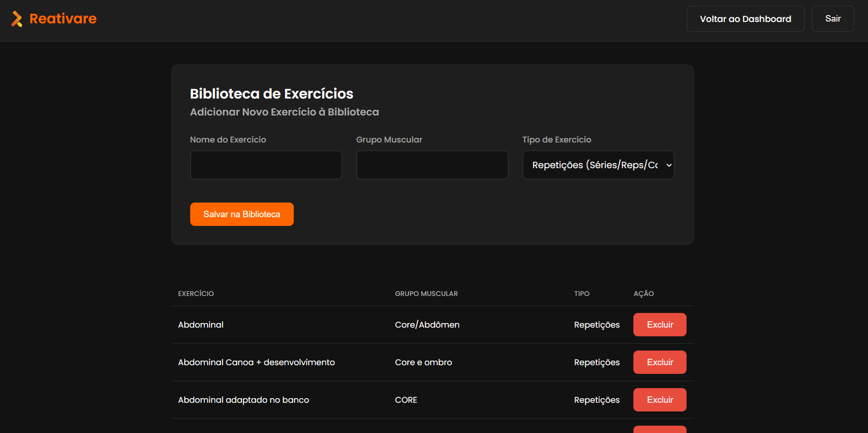Viewport: 868px width, 433px height.
Task: Focus the Nome do Exercício input field
Action: [266, 165]
